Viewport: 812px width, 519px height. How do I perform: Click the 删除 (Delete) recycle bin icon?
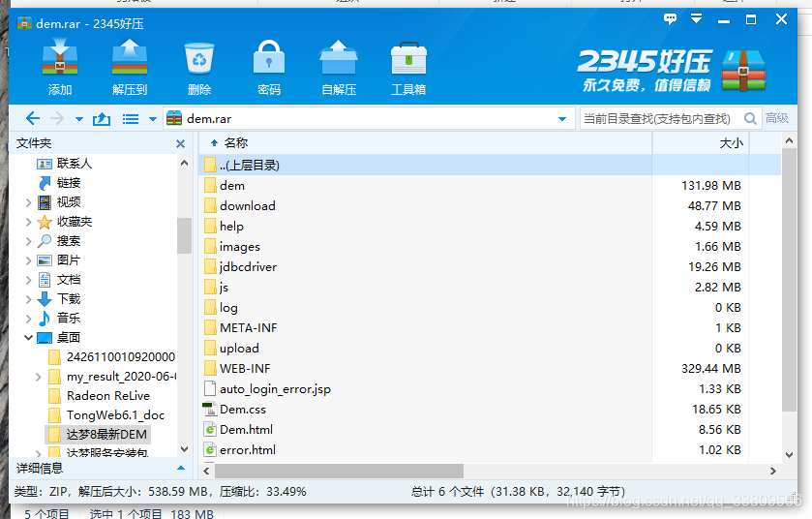click(x=199, y=58)
